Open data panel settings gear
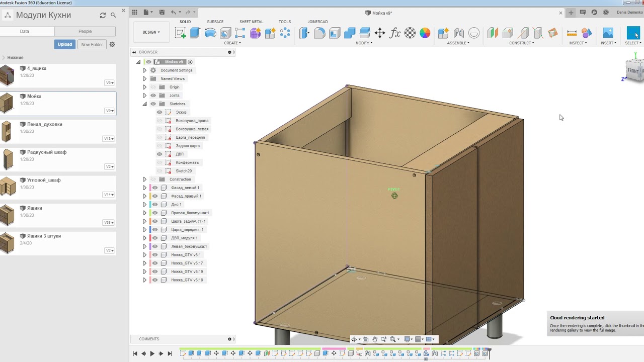The width and height of the screenshot is (644, 362). pyautogui.click(x=112, y=44)
